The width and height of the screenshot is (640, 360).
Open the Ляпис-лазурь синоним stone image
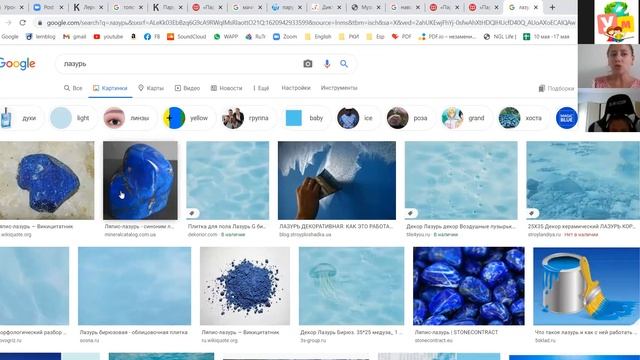[140, 180]
